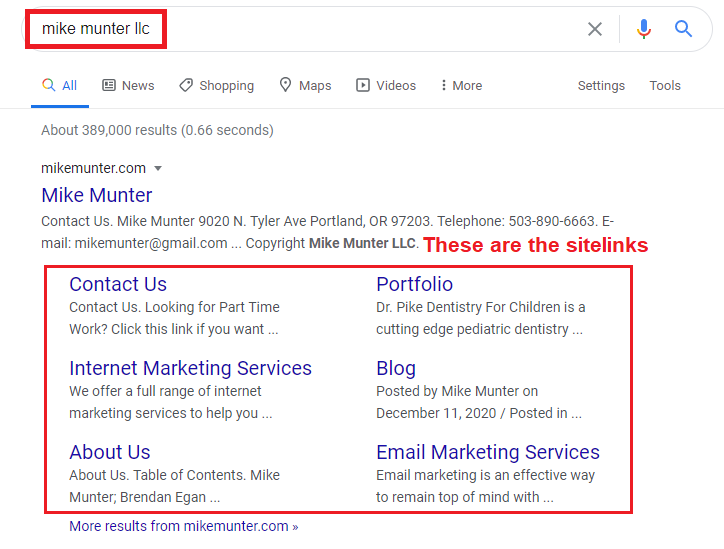The image size is (724, 549).
Task: Open the Settings menu
Action: (601, 85)
